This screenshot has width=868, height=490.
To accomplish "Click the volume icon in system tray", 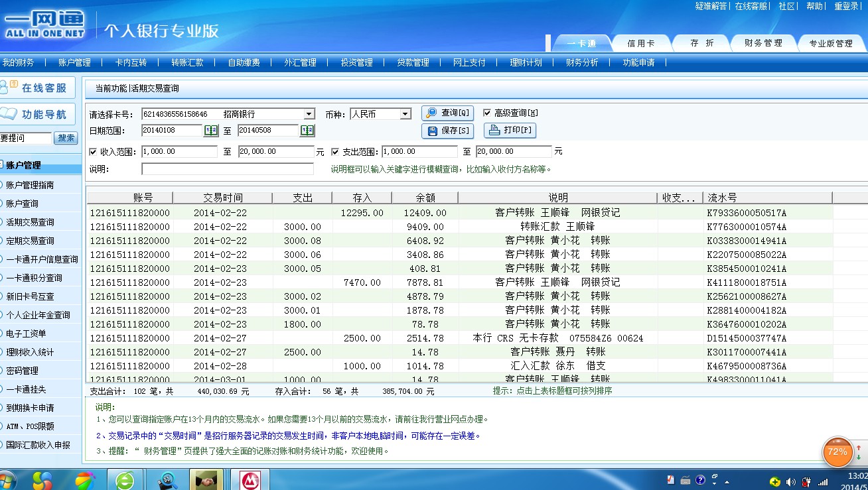I will coord(790,481).
